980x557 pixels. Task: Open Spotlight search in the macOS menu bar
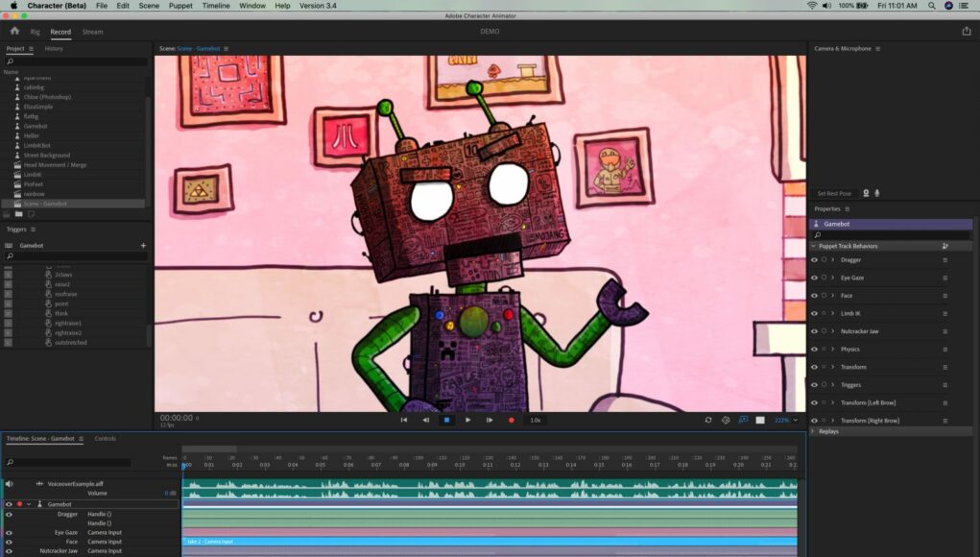point(931,6)
